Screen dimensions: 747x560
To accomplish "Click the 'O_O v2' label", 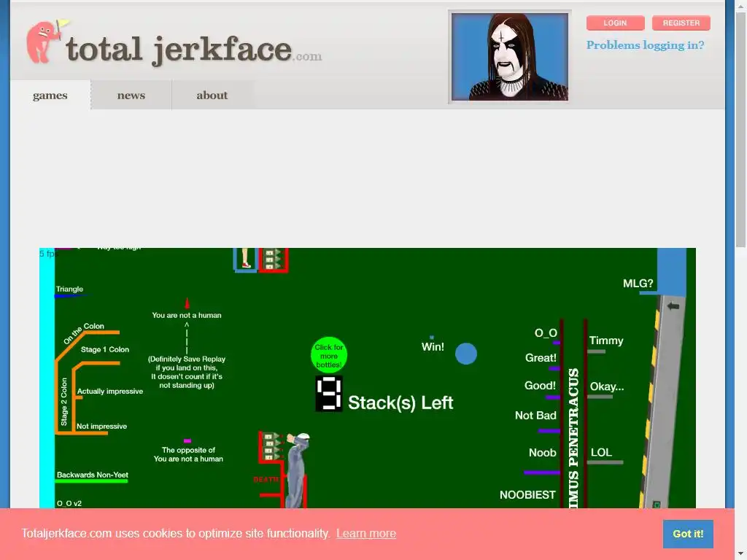I will point(69,503).
